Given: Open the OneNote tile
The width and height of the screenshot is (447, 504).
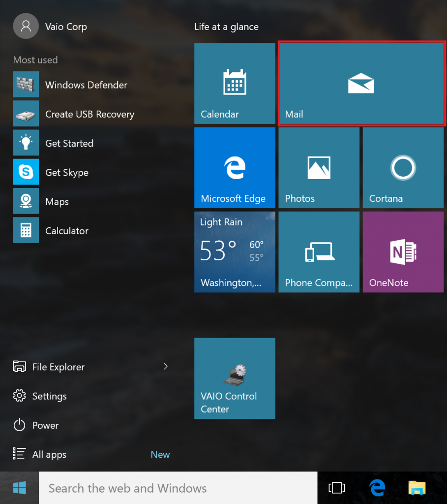Looking at the screenshot, I should (x=403, y=252).
